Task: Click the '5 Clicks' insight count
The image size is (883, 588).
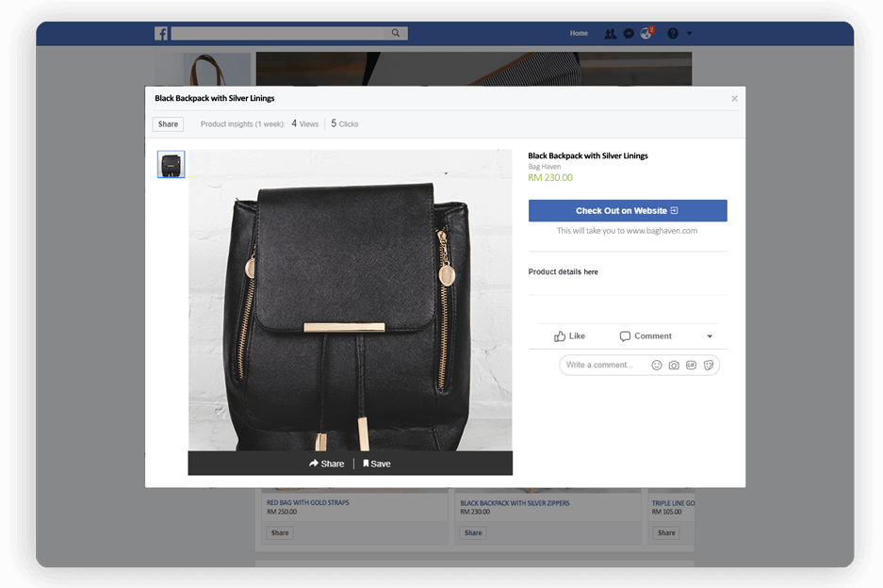Action: [x=345, y=123]
